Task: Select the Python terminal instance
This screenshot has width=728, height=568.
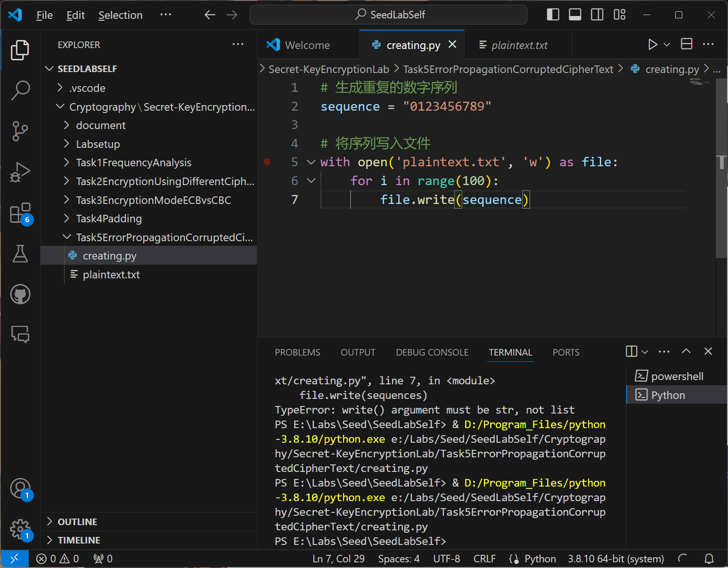Action: pyautogui.click(x=677, y=395)
